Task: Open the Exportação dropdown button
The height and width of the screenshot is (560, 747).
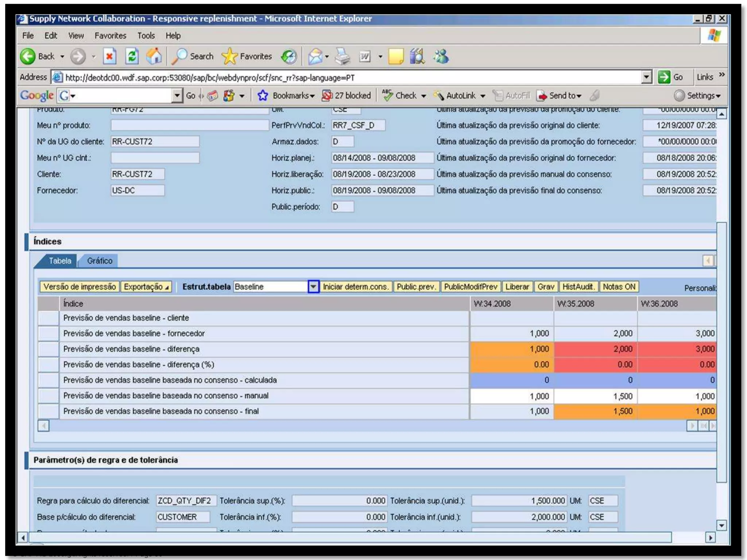Action: 146,287
